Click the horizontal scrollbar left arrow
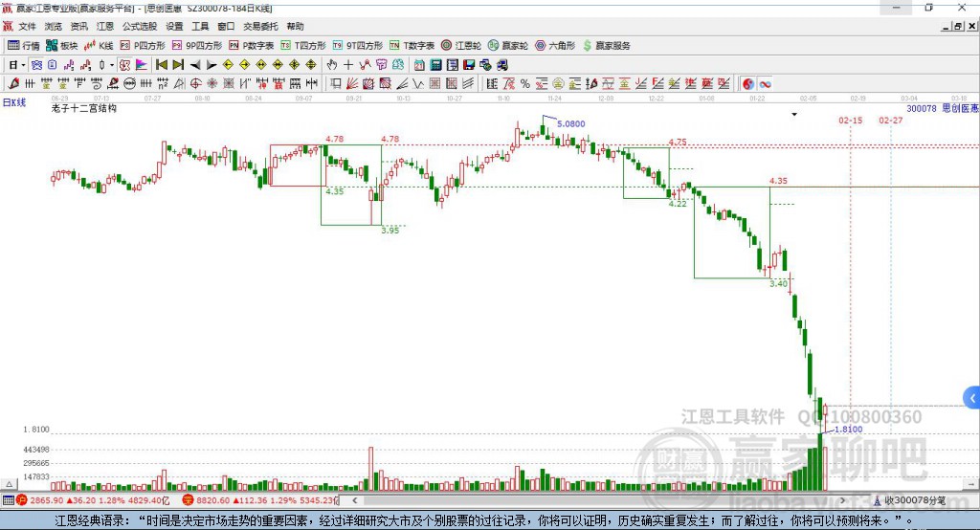The height and width of the screenshot is (530, 980). tap(354, 500)
